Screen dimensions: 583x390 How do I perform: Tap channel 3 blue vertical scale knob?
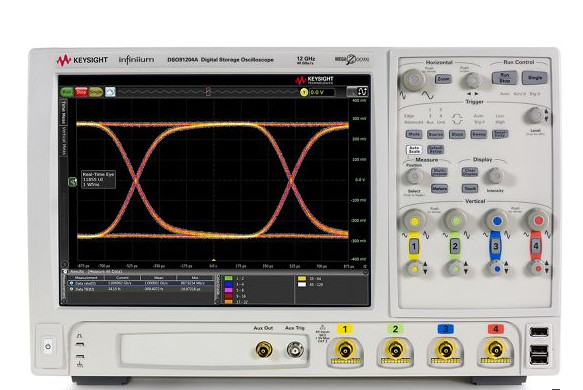(x=496, y=221)
